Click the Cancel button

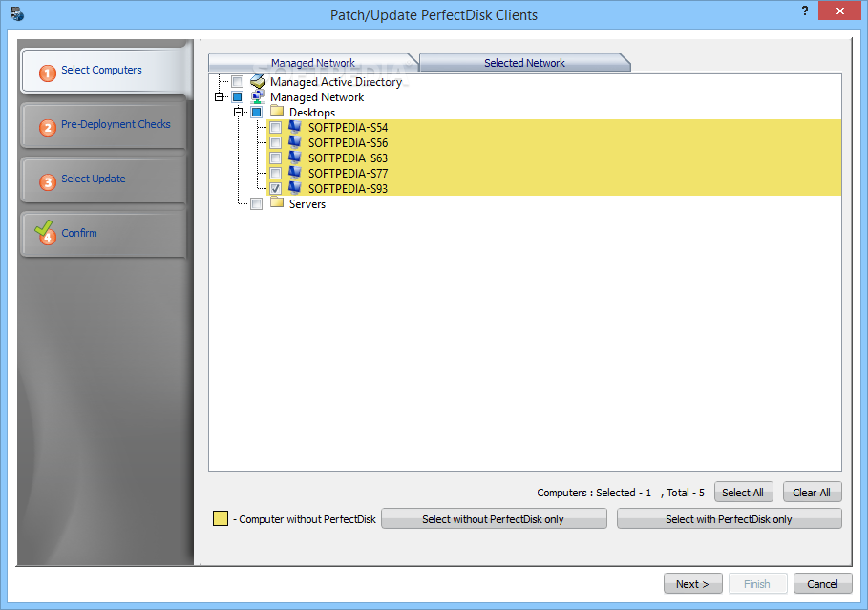point(822,583)
